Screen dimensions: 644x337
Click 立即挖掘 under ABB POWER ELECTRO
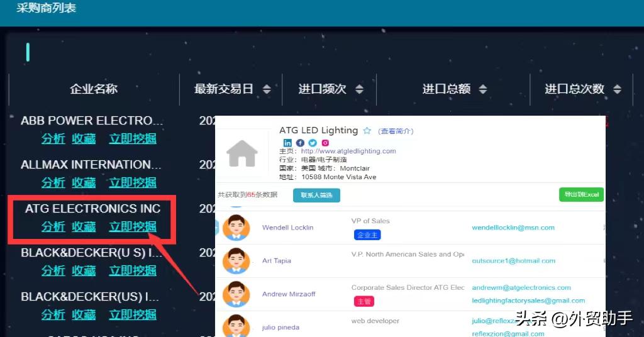pyautogui.click(x=133, y=139)
